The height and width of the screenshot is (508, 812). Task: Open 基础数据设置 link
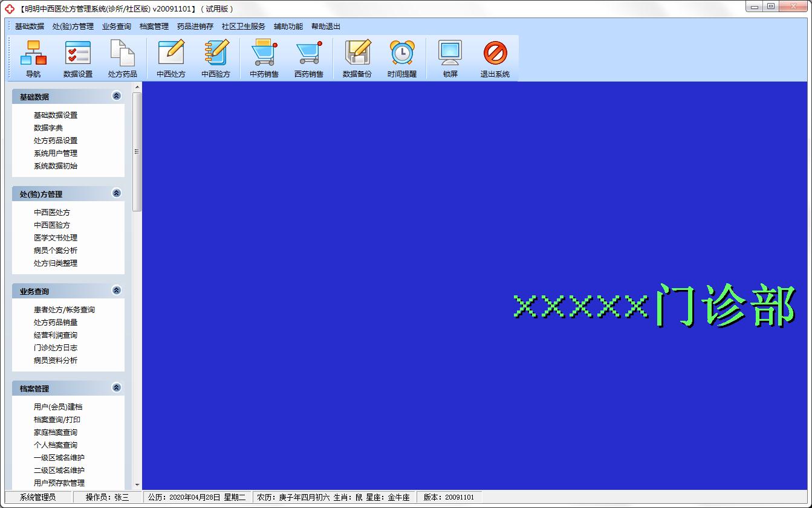coord(56,115)
